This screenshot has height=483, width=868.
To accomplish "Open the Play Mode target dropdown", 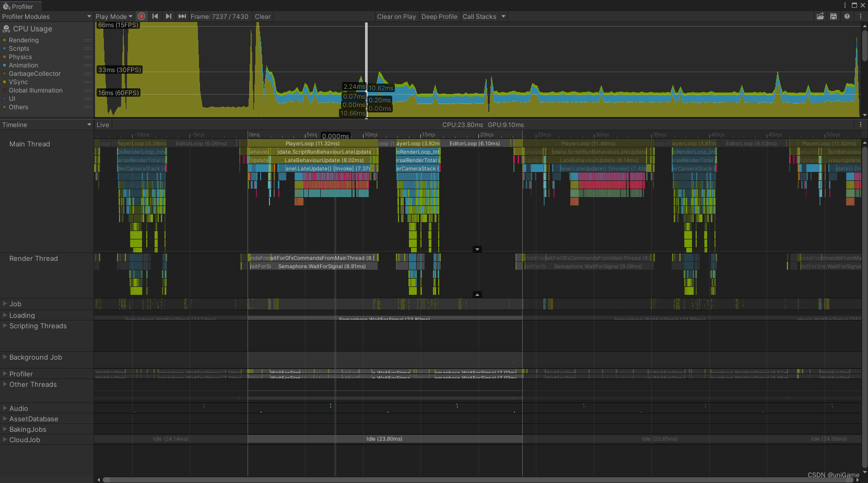I will click(114, 17).
